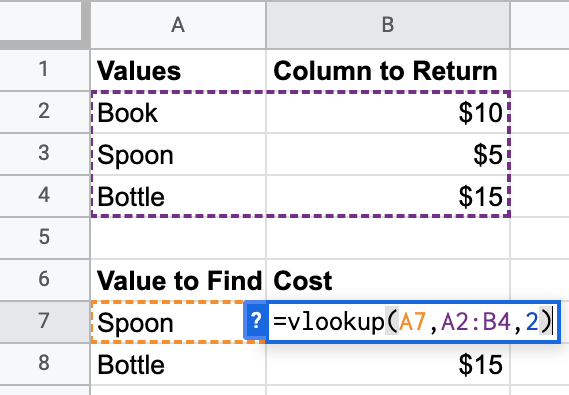
Task: Click the A2:B4 range in formula
Action: coord(476,322)
